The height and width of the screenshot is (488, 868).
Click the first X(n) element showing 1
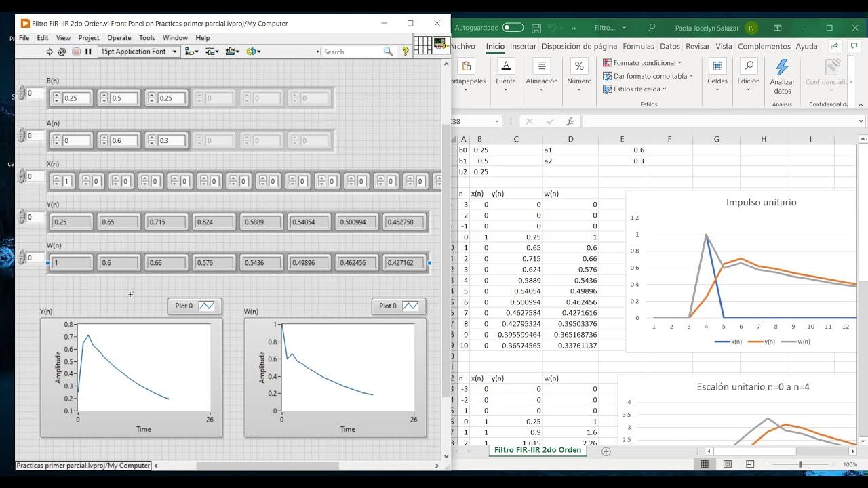point(66,182)
